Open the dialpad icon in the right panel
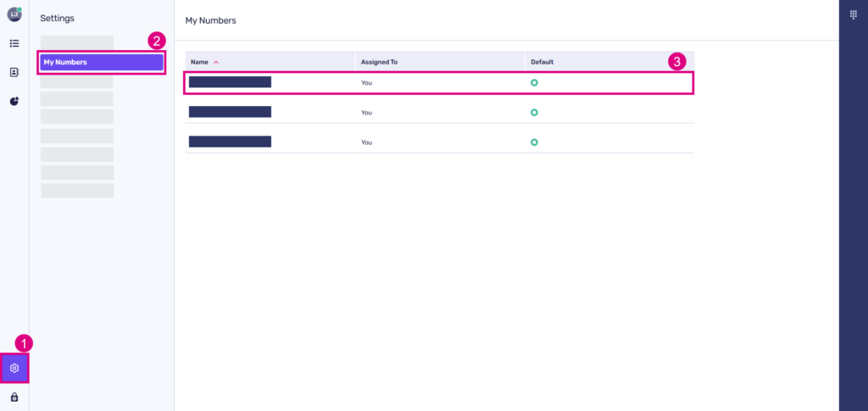This screenshot has height=411, width=868. [x=853, y=14]
